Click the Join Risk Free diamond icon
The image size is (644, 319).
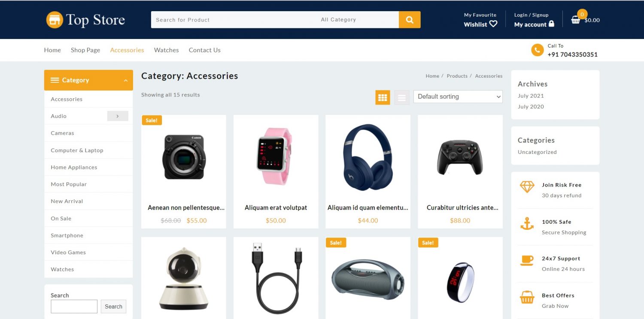527,187
